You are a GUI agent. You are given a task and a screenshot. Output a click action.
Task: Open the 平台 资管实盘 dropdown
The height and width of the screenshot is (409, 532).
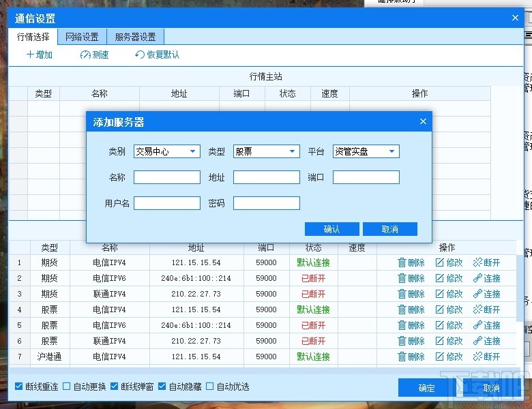pyautogui.click(x=366, y=151)
